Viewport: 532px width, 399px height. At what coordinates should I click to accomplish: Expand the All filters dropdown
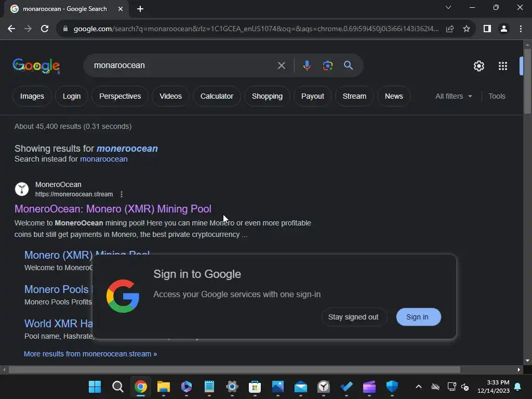coord(454,96)
